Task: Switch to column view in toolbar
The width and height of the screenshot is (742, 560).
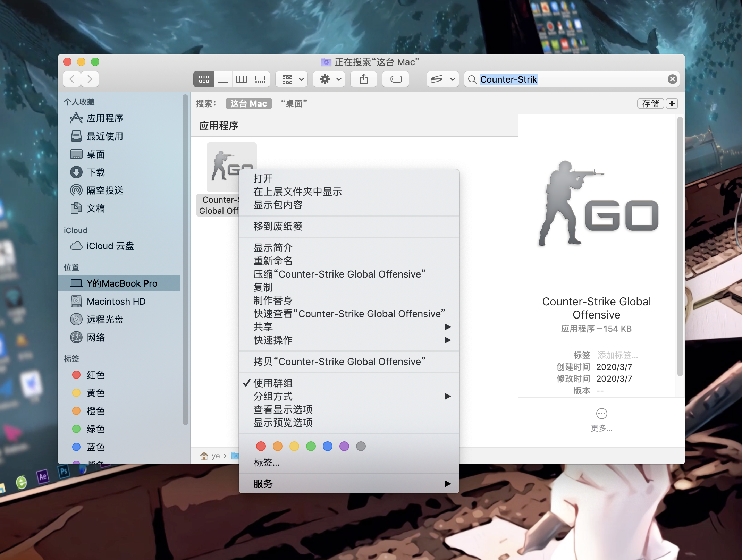Action: click(x=242, y=79)
